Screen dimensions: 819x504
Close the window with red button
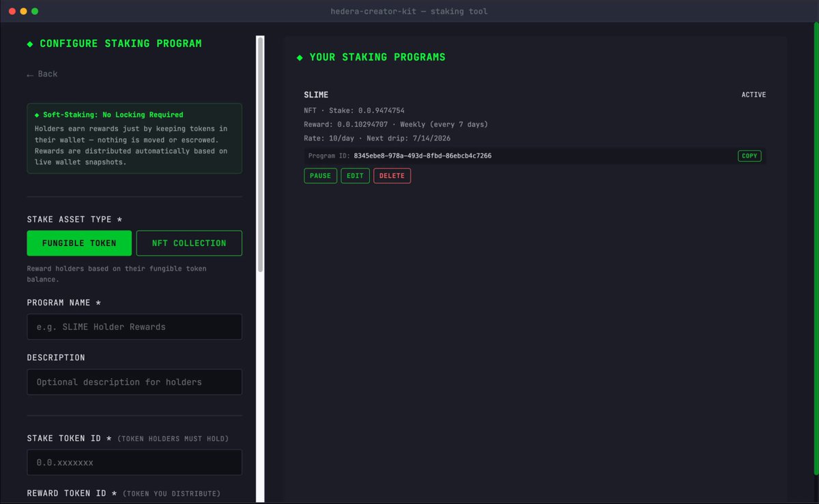point(12,11)
